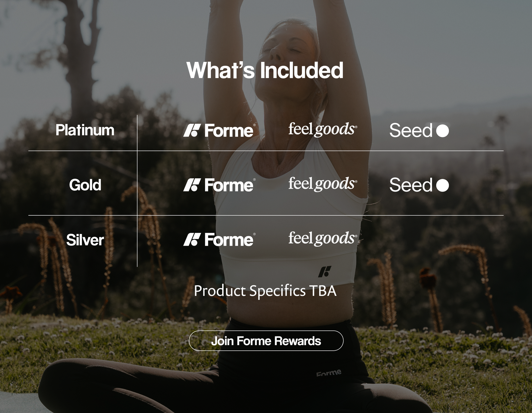
Task: Click the Join Forme Rewards button
Action: (x=266, y=340)
